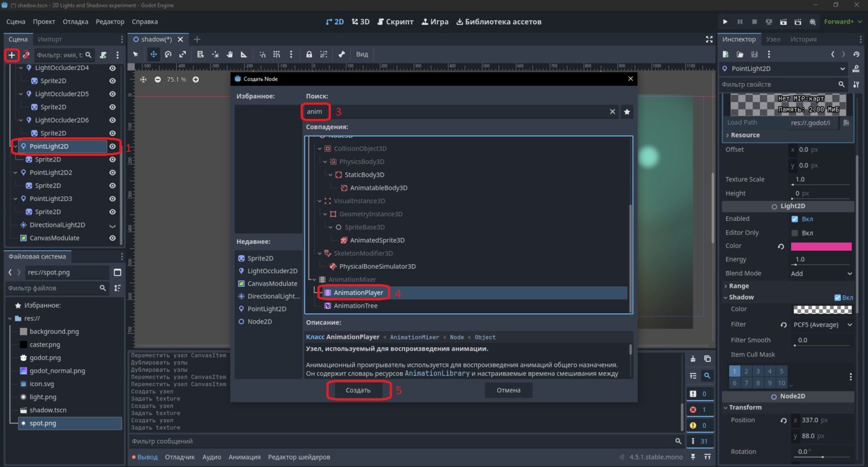The image size is (868, 467).
Task: Click the Отмена button
Action: [509, 390]
